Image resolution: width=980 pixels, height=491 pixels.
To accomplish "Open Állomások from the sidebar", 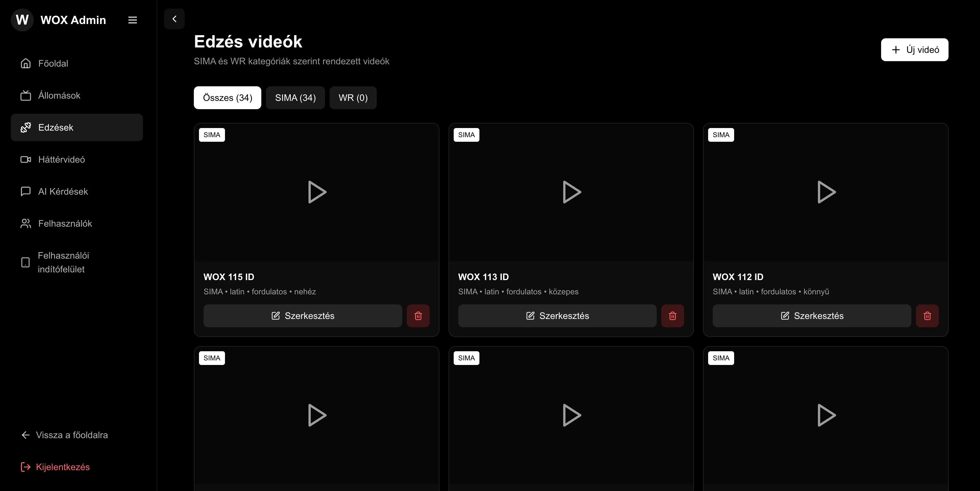I will pos(77,95).
